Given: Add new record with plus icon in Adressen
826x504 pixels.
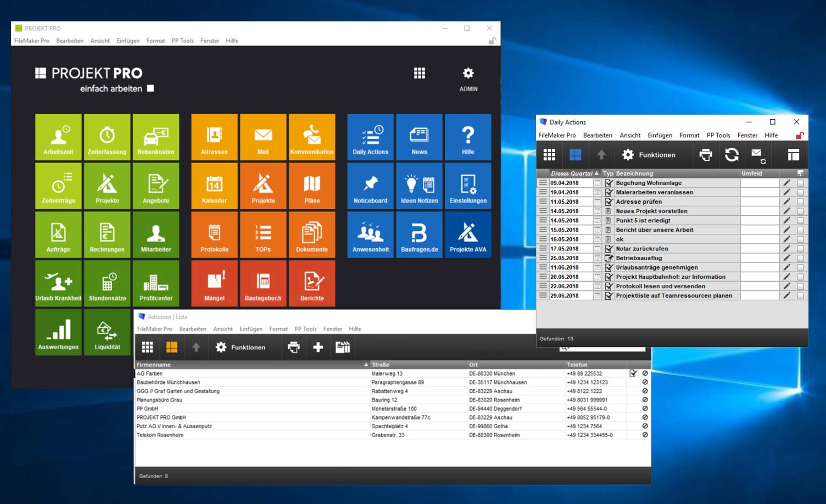Looking at the screenshot, I should [x=318, y=348].
